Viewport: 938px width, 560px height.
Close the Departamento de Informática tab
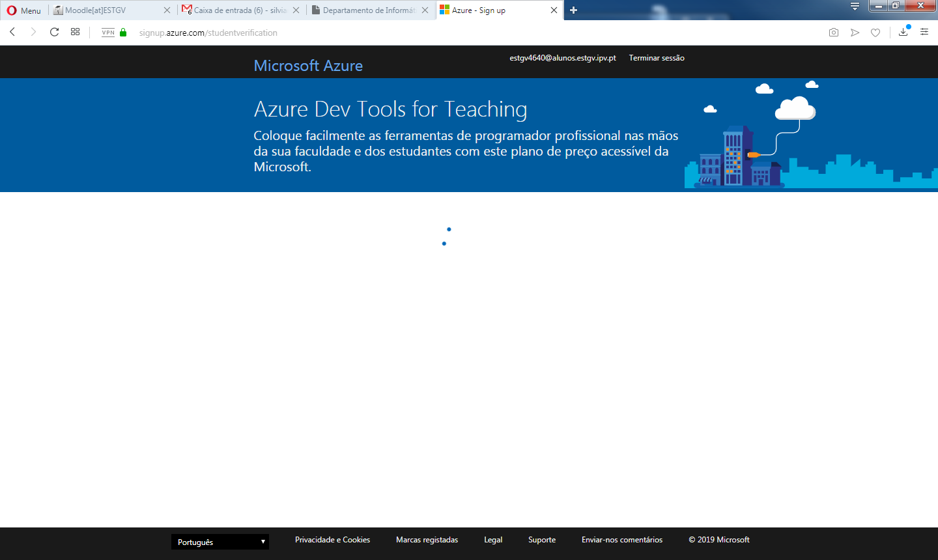[x=425, y=10]
